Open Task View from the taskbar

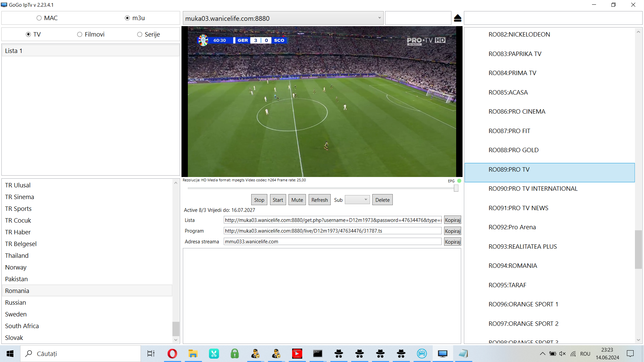(151, 354)
